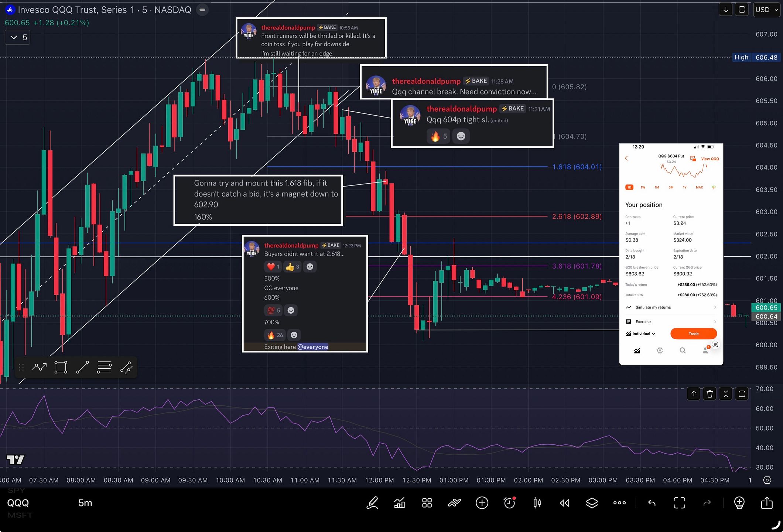This screenshot has width=783, height=532.
Task: Maximize the RSI indicator pane
Action: 742,394
